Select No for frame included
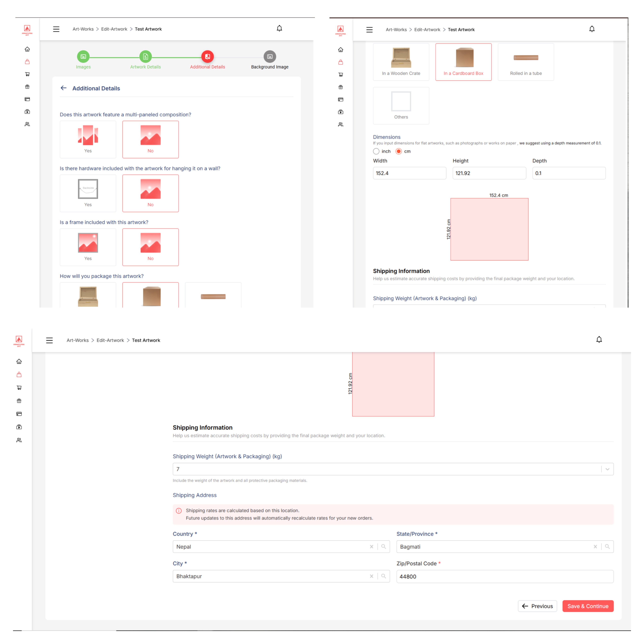The width and height of the screenshot is (644, 644). pyautogui.click(x=151, y=247)
